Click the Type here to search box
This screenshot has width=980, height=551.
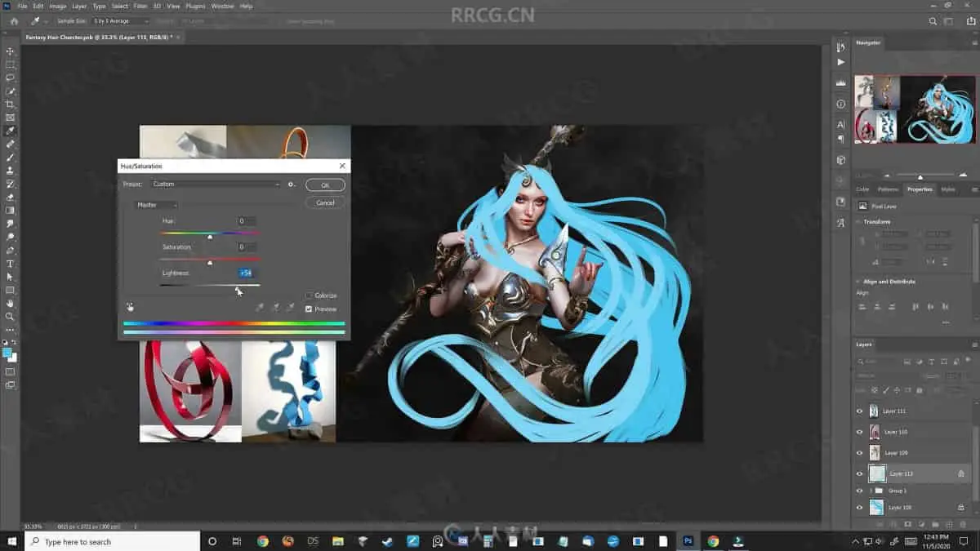[111, 541]
